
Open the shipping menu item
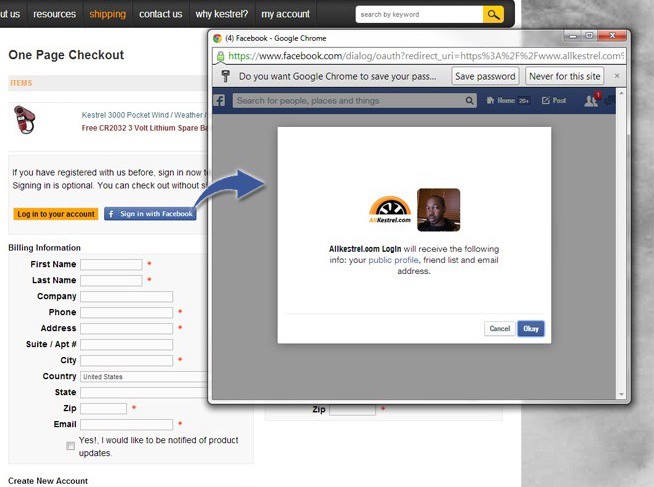tap(108, 14)
